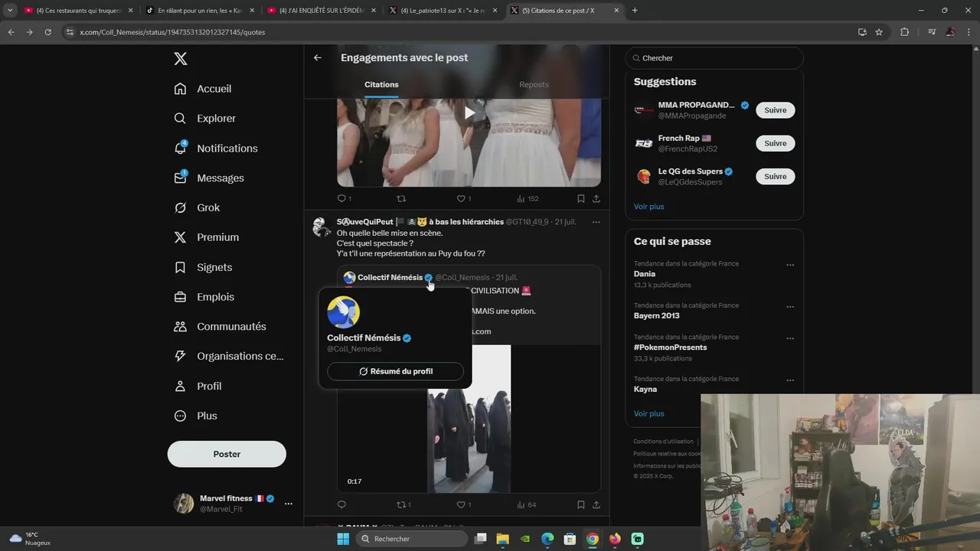Open Conditions d'utilisation footer link

[663, 442]
